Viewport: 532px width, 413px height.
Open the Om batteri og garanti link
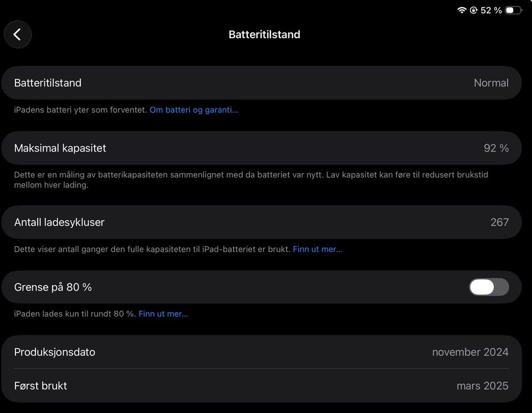(x=193, y=110)
